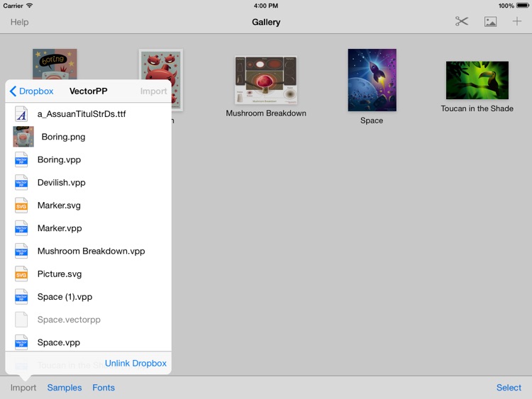This screenshot has height=399, width=532.
Task: Click Mushroom Breakdown.vpp file icon
Action: pyautogui.click(x=21, y=251)
